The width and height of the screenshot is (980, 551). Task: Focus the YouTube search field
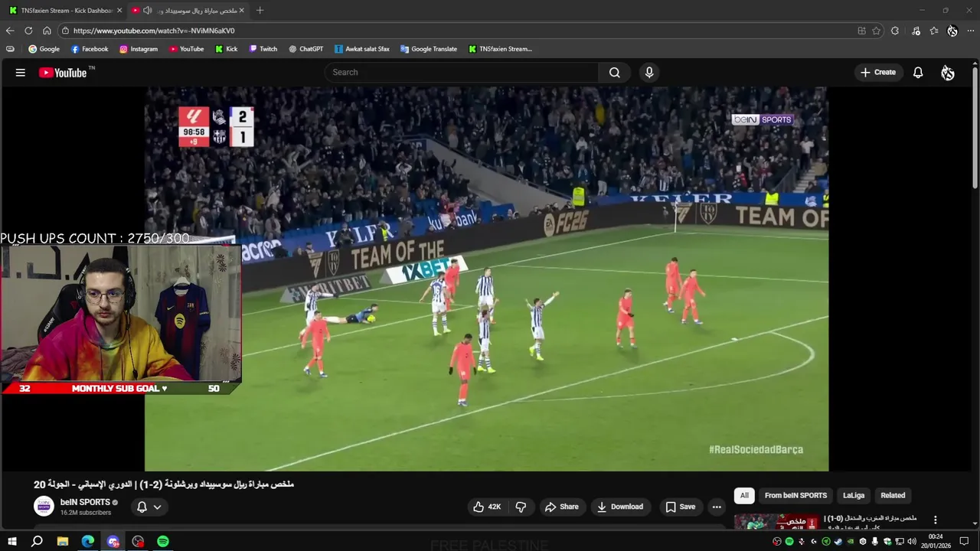coord(462,72)
